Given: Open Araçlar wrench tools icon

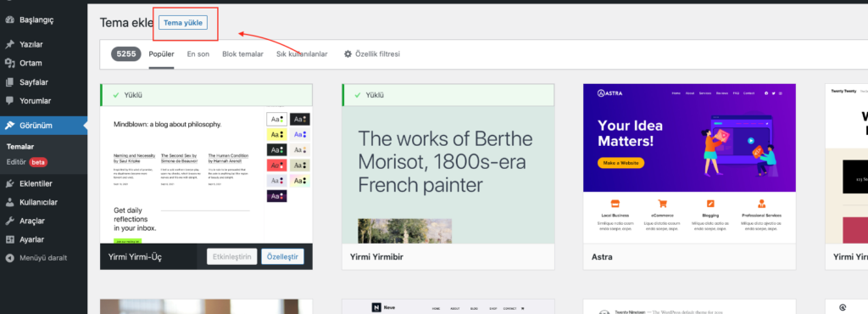Looking at the screenshot, I should pyautogui.click(x=9, y=221).
